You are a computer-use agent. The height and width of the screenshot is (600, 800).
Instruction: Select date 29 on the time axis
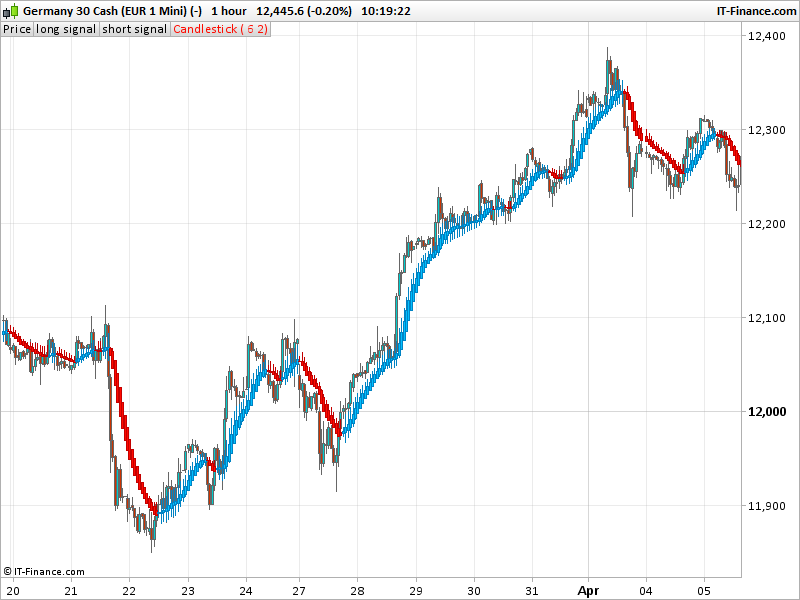point(417,590)
